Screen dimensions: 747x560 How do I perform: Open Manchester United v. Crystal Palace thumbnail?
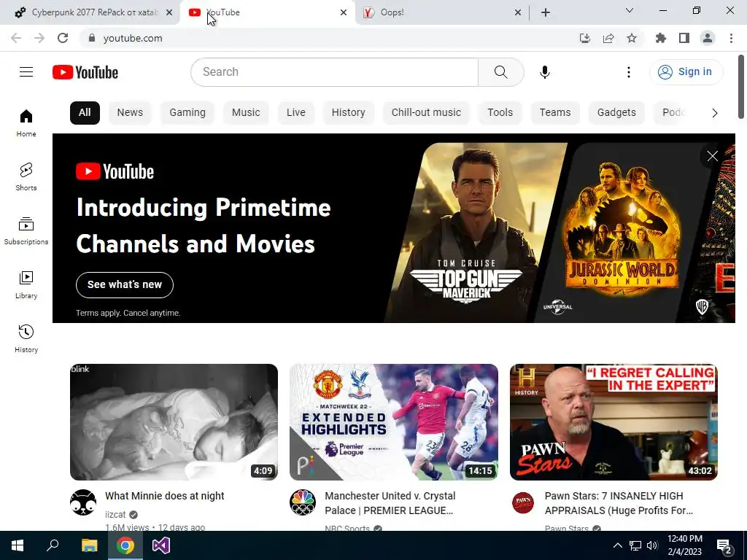393,422
